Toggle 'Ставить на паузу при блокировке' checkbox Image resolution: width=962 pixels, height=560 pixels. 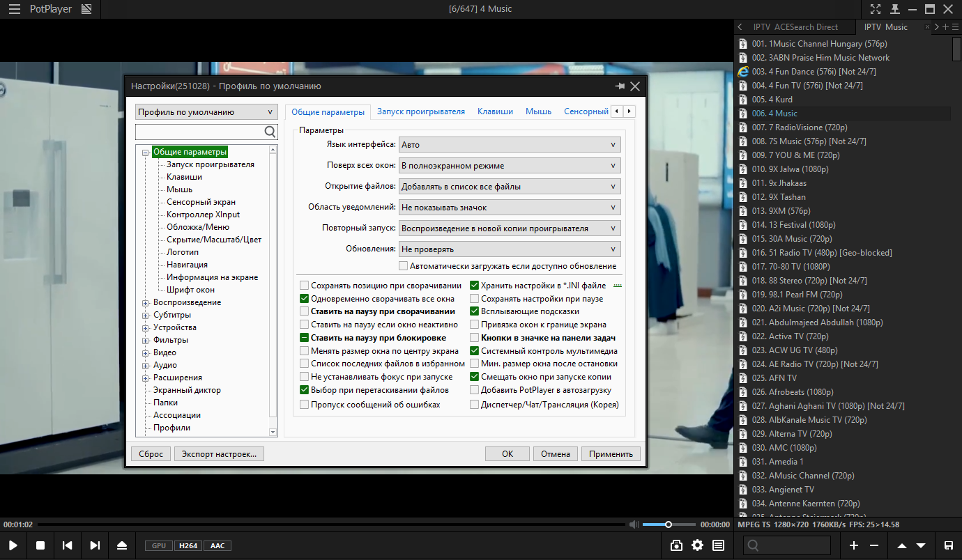click(x=305, y=338)
